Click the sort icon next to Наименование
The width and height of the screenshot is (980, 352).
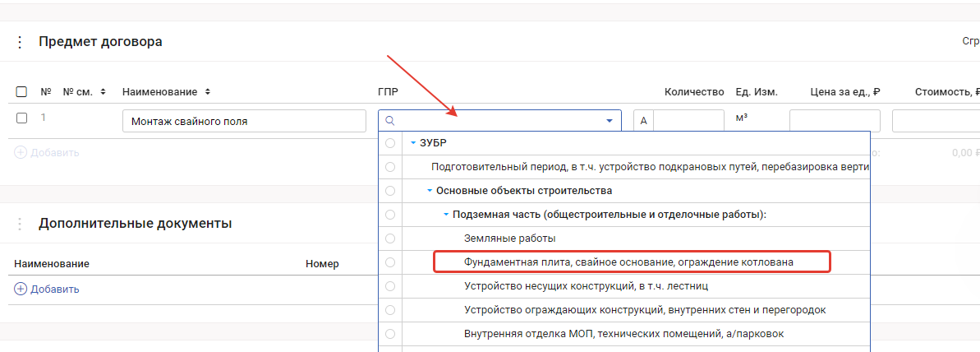pyautogui.click(x=208, y=92)
